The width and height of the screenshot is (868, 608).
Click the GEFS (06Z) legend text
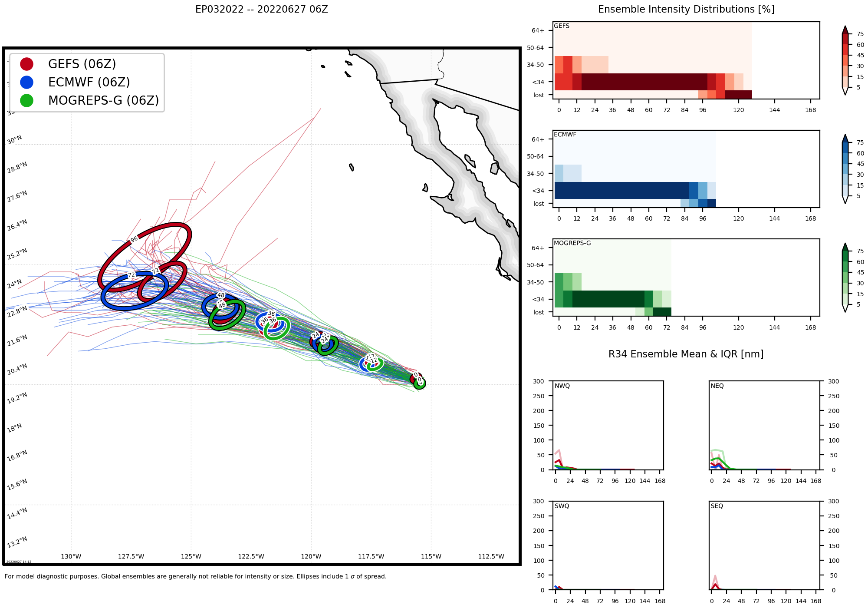82,64
